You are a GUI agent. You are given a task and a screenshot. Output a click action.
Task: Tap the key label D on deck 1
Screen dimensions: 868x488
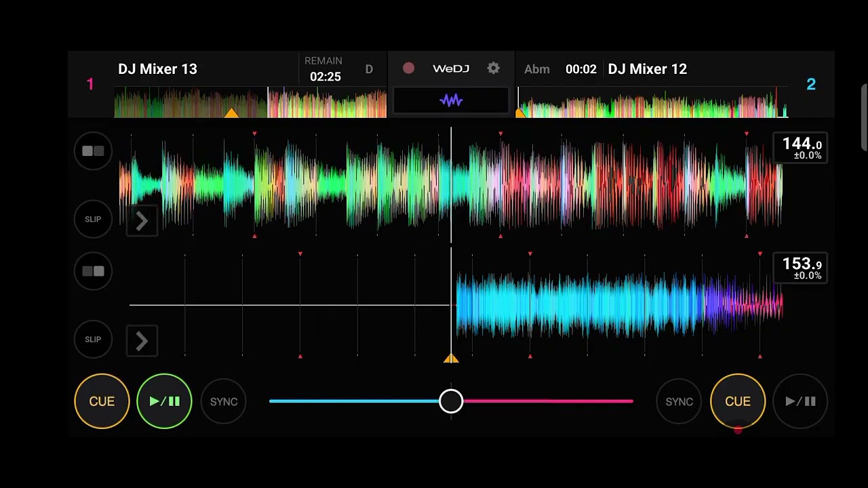(x=369, y=69)
